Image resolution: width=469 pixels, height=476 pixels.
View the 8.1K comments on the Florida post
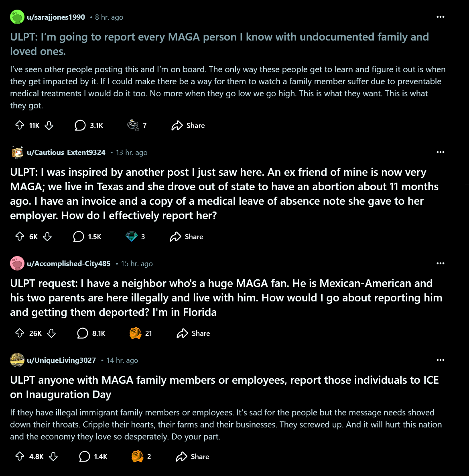(x=91, y=334)
